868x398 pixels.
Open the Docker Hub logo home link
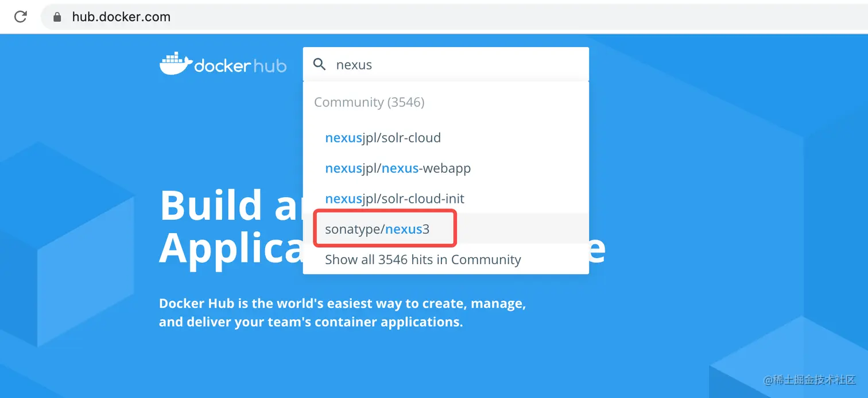[223, 64]
